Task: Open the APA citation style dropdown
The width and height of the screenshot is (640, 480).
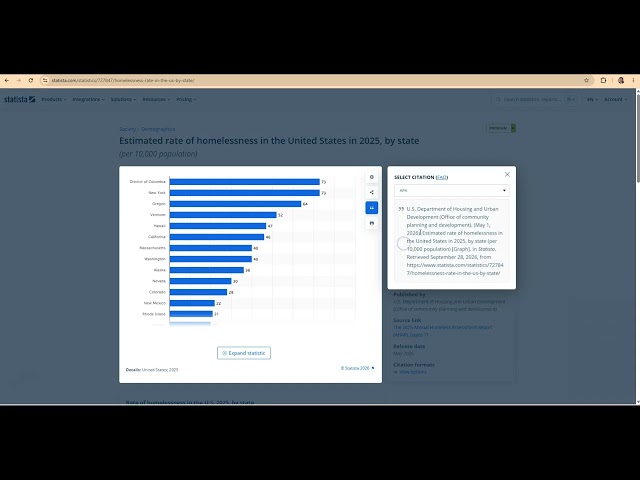Action: 451,191
